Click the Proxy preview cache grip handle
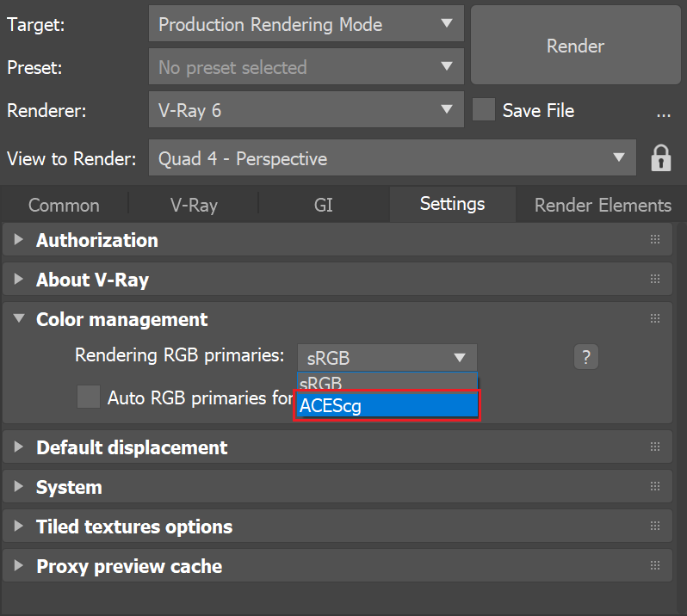The width and height of the screenshot is (687, 616). click(655, 565)
